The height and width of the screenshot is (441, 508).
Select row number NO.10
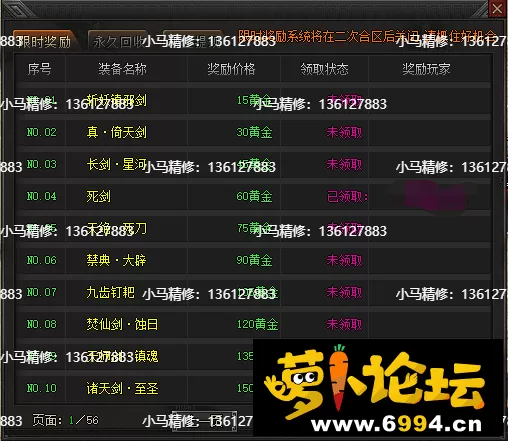point(42,388)
